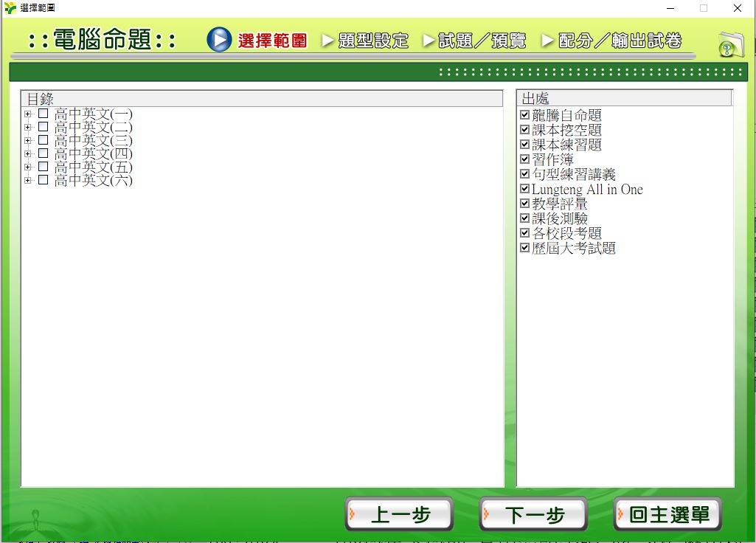Viewport: 756px width, 543px height.
Task: Click the blue play icon beside 選擇範圍
Action: point(219,40)
